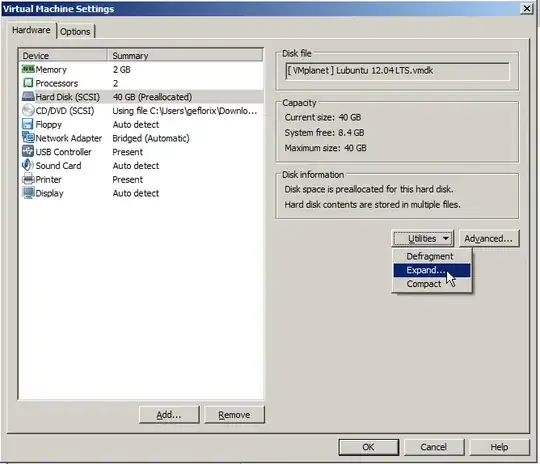Viewport: 540px width, 464px height.
Task: Click 'Auto detect' in Floppy row
Action: (136, 125)
